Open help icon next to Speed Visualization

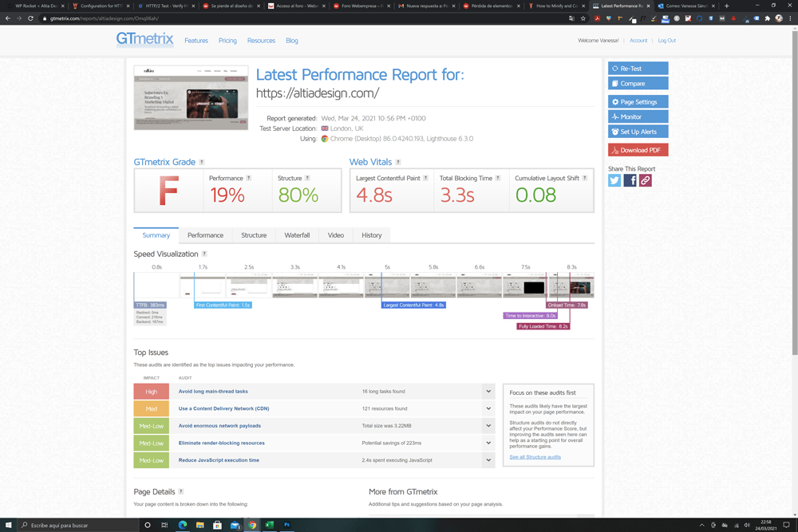[x=204, y=254]
